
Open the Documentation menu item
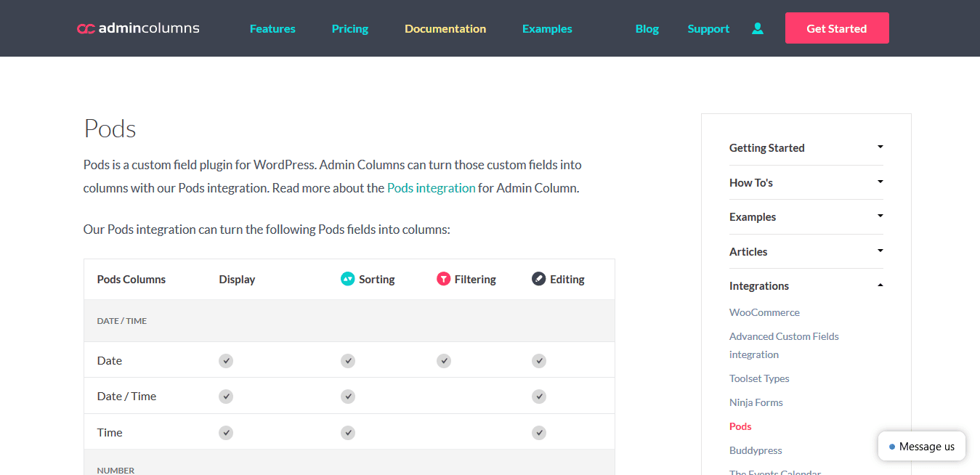(445, 28)
